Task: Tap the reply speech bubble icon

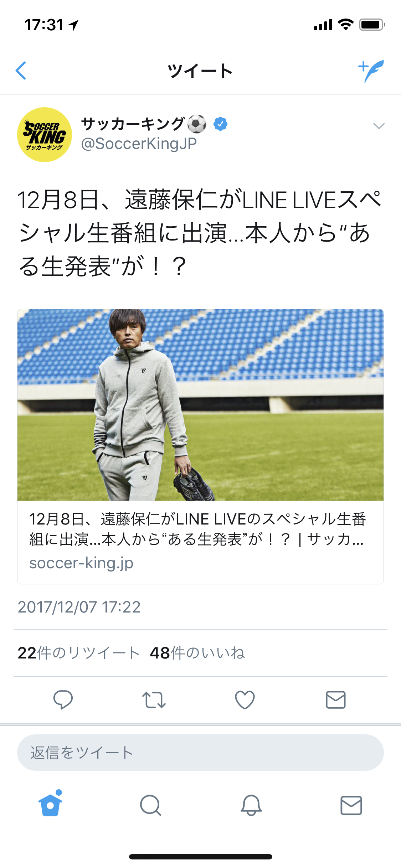Action: coord(63,699)
